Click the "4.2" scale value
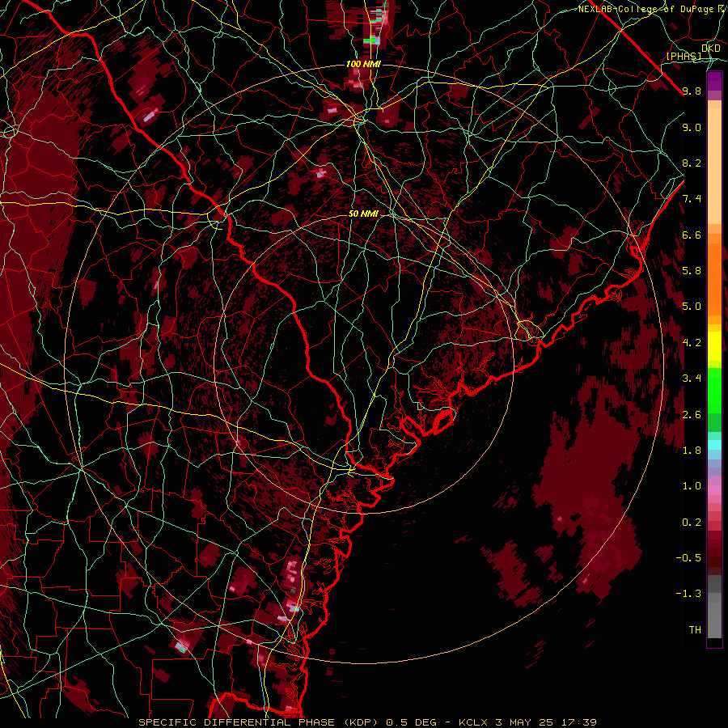This screenshot has height=728, width=728. pos(692,343)
